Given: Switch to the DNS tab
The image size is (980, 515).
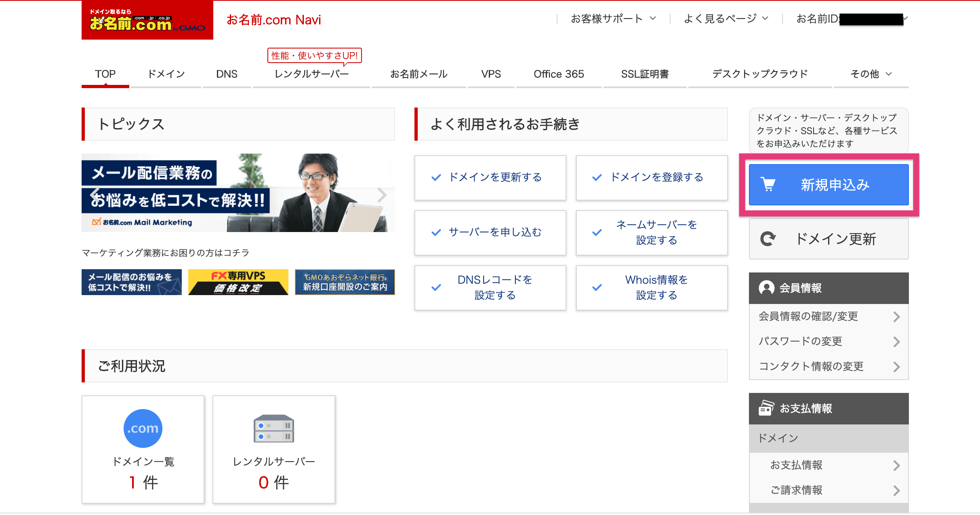Looking at the screenshot, I should pos(227,74).
